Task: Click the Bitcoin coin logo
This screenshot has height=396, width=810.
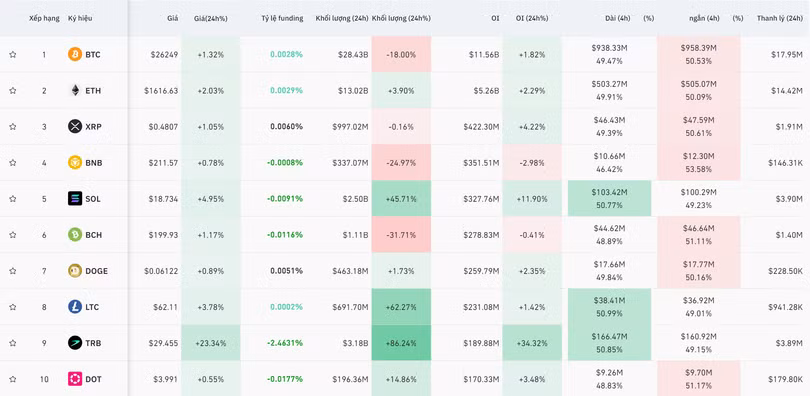Action: (75, 54)
